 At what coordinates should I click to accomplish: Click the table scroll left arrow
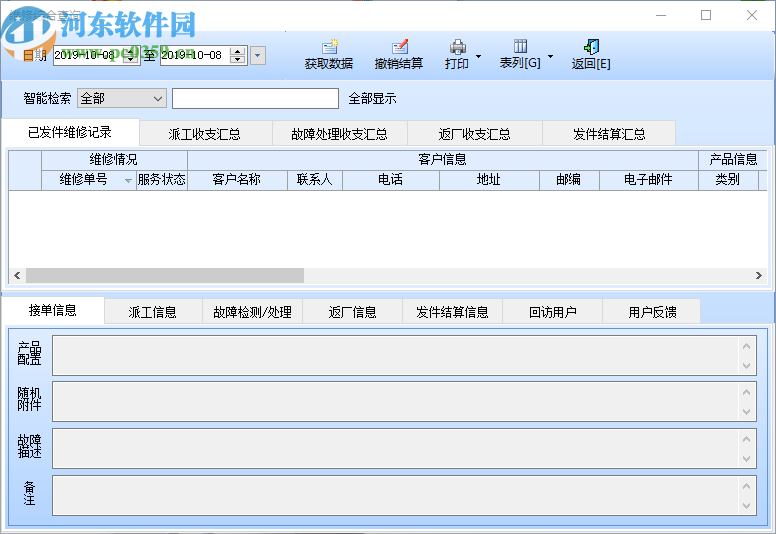tap(17, 276)
